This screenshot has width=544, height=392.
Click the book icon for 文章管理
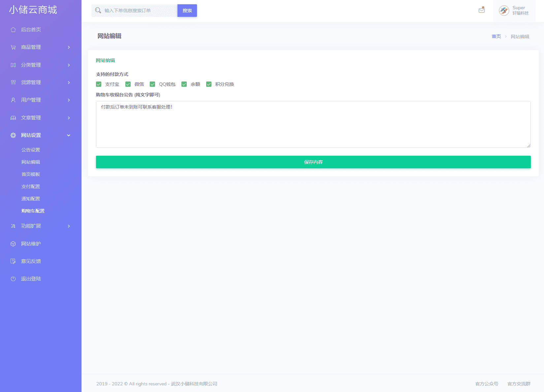[13, 118]
